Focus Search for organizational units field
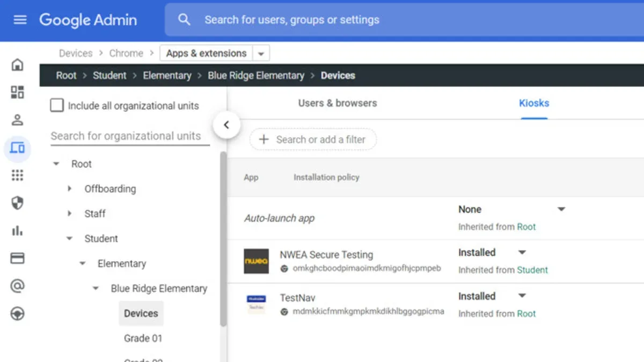 tap(129, 136)
